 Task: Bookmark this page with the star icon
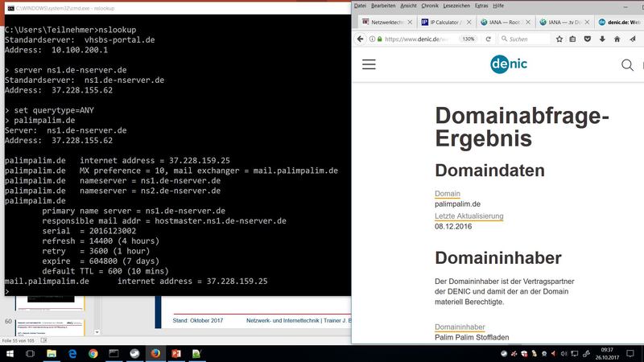559,39
